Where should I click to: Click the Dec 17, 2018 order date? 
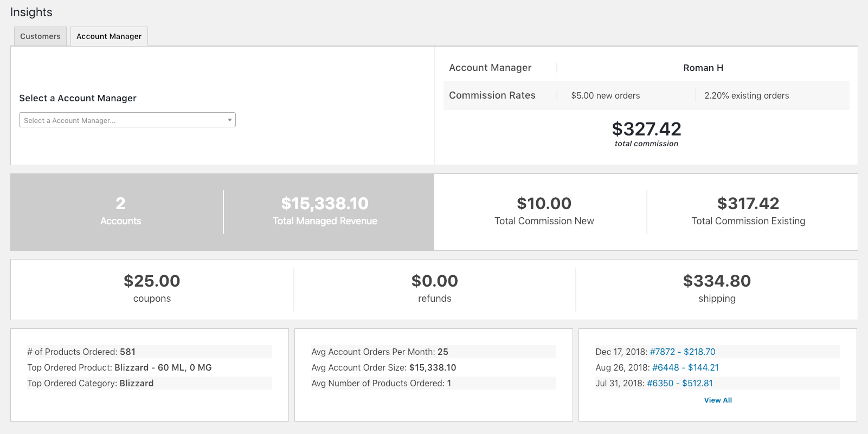[x=621, y=352]
